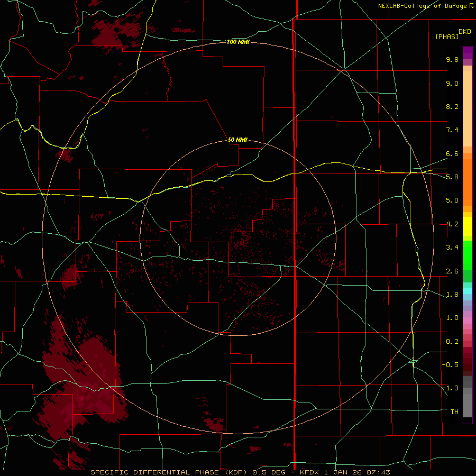Click the 3.4 value on color scale
Image resolution: width=476 pixels, height=476 pixels.
(x=452, y=248)
